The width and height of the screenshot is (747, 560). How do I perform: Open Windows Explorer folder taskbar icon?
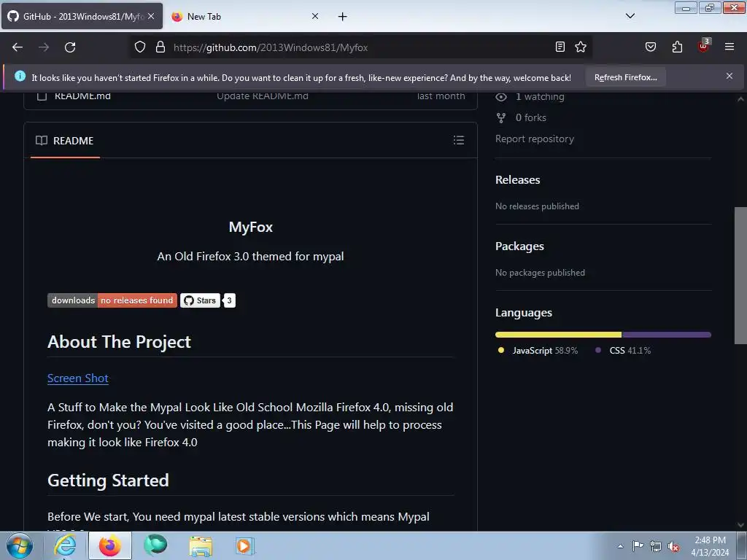pyautogui.click(x=201, y=546)
